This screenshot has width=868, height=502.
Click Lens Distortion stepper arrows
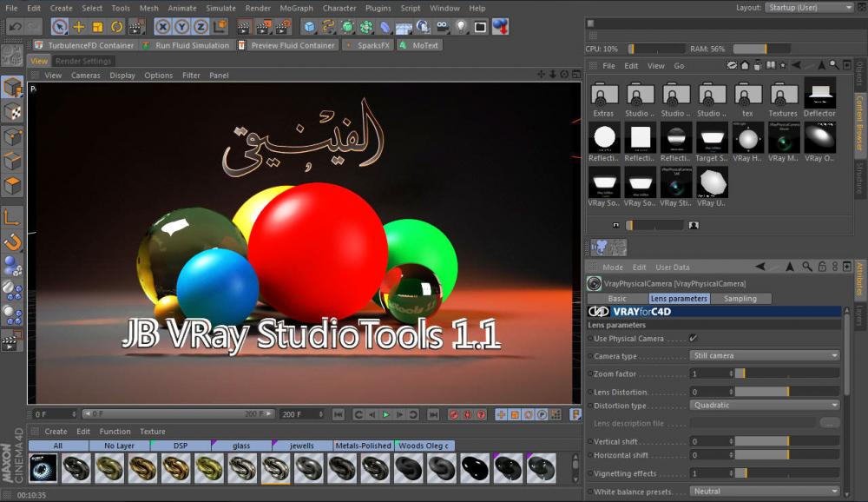tap(731, 392)
